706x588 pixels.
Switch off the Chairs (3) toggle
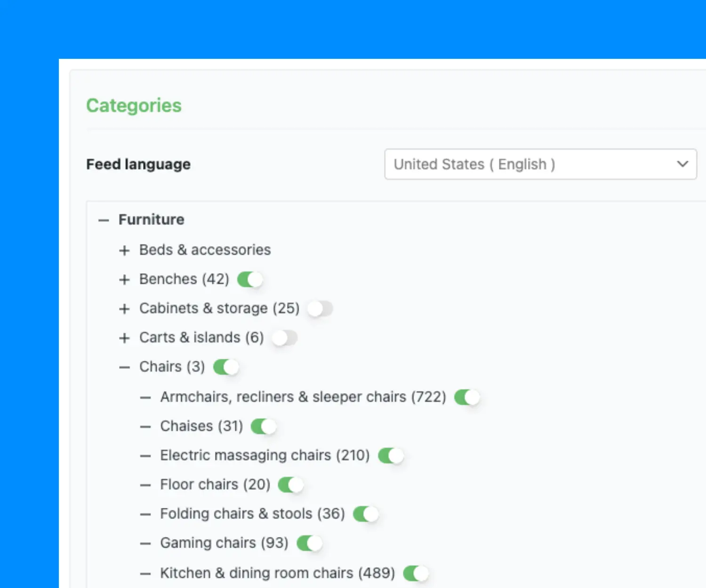pyautogui.click(x=226, y=367)
